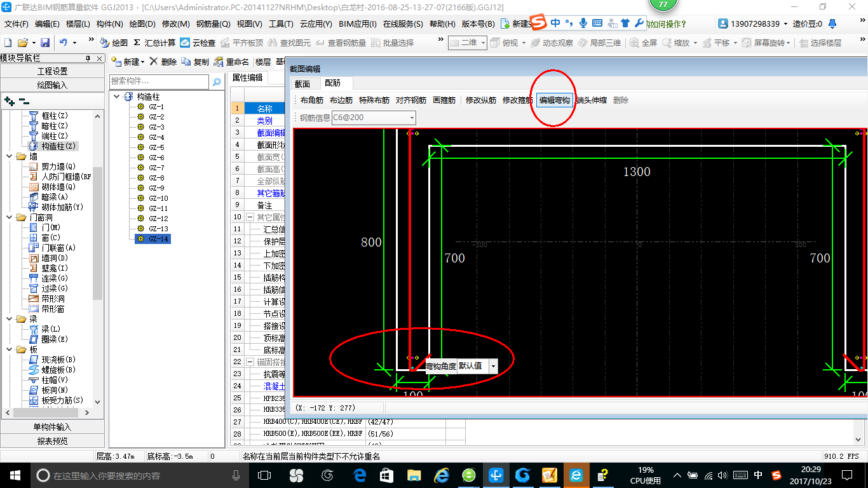Select 窗(C) item
This screenshot has height=488, width=868.
51,238
